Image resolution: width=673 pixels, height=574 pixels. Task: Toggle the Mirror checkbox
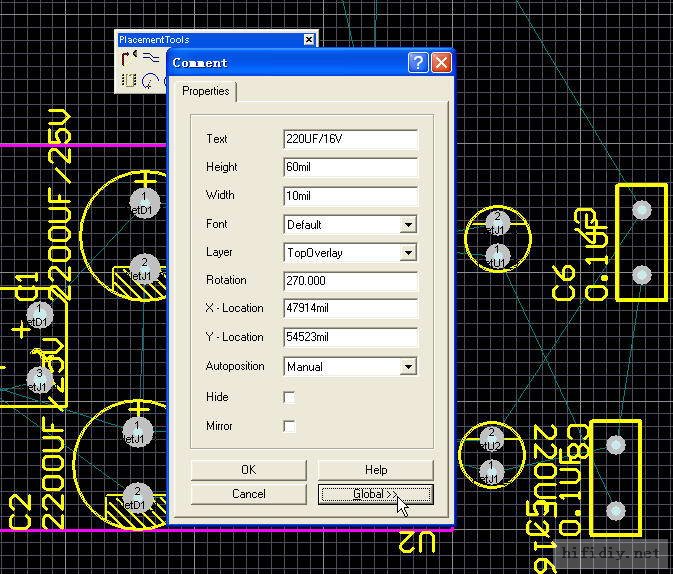[289, 427]
